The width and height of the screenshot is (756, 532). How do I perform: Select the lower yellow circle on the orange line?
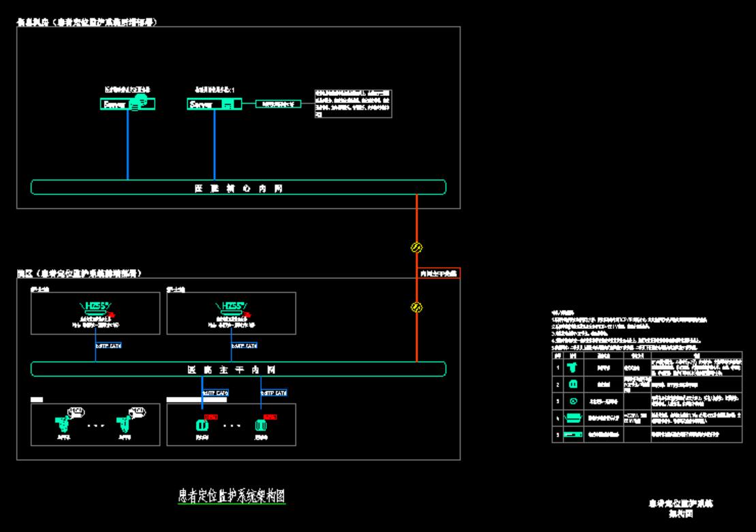coord(416,307)
